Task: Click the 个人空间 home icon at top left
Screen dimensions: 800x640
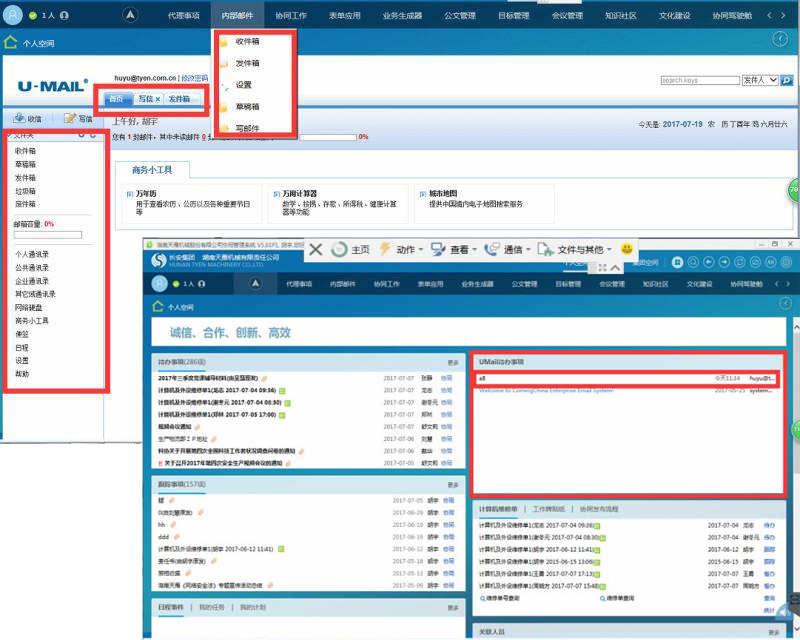Action: tap(11, 43)
